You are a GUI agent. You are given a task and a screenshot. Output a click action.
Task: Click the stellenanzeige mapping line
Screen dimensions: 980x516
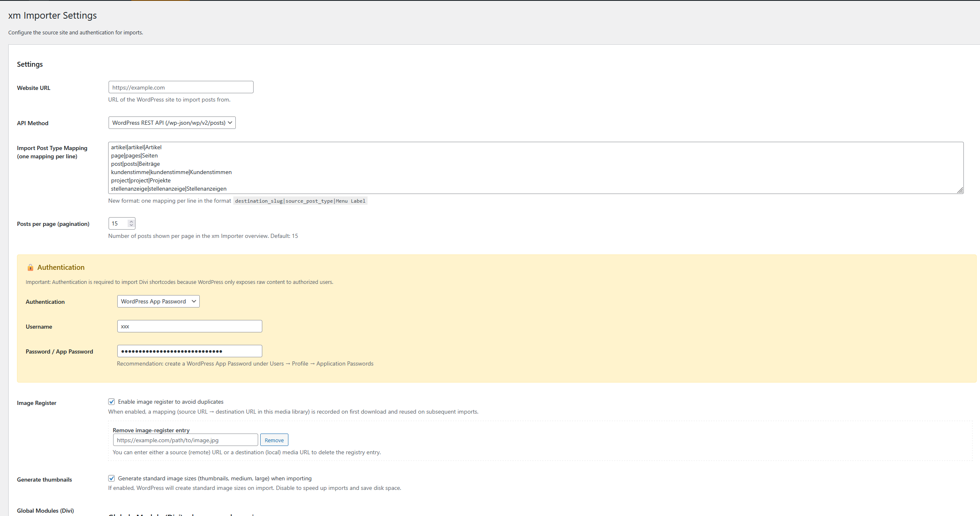click(x=169, y=189)
